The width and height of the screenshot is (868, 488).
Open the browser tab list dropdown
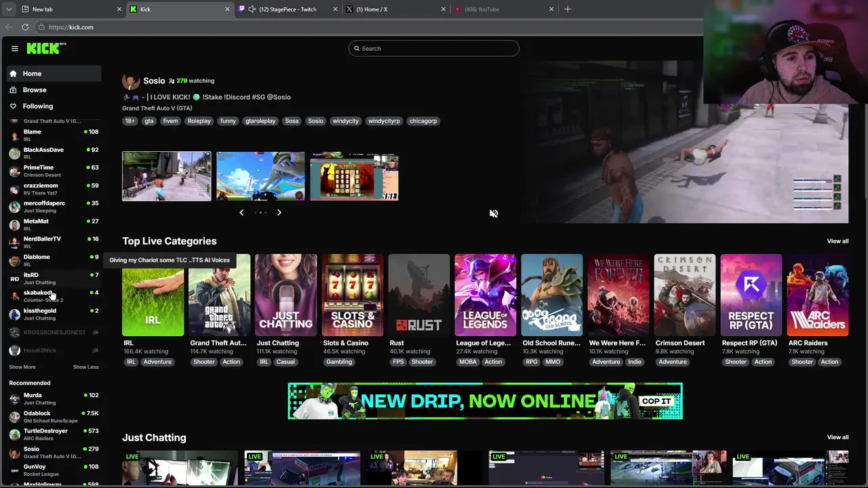9,9
